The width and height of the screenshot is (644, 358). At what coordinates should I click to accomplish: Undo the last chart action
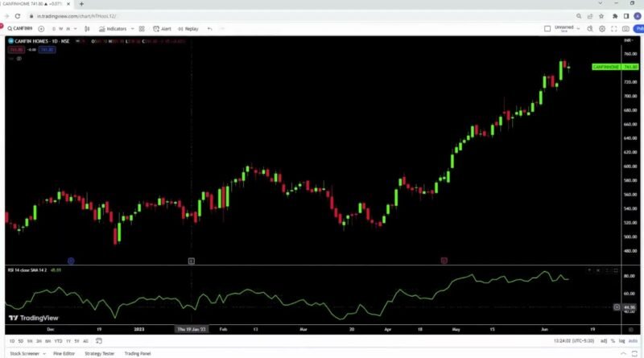coord(210,29)
